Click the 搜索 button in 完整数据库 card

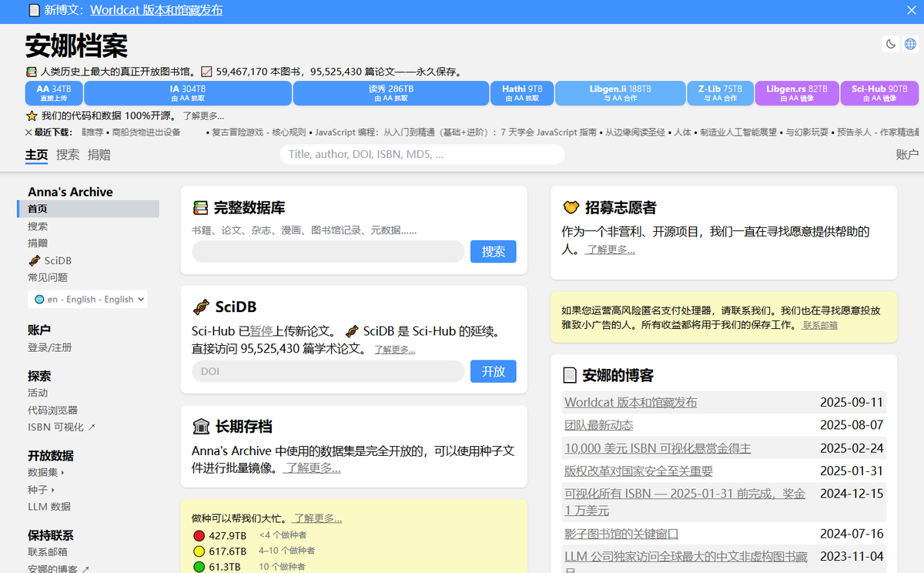coord(494,252)
